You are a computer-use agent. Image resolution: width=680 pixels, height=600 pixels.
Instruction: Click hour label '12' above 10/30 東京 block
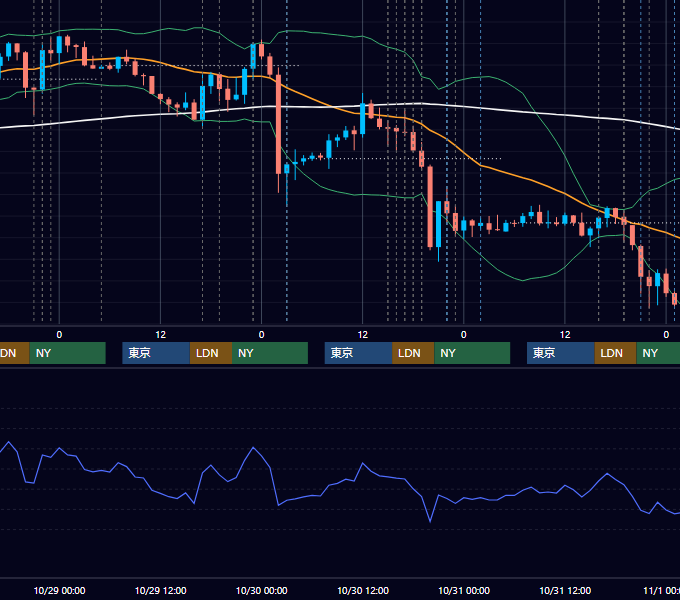(363, 335)
